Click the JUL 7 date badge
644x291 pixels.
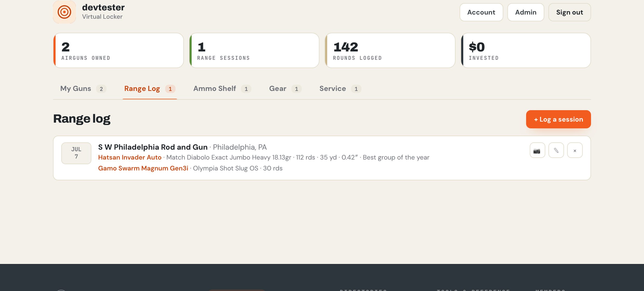76,153
